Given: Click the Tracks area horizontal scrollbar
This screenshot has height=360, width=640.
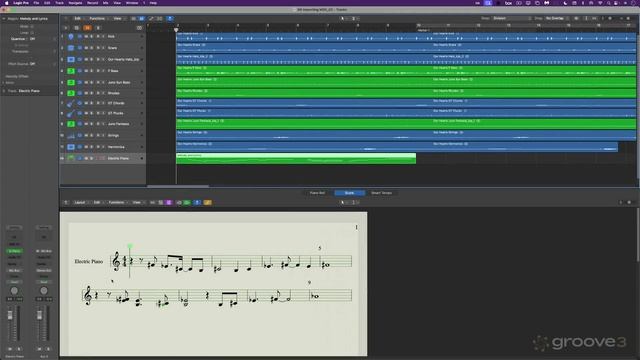Looking at the screenshot, I should click(178, 186).
